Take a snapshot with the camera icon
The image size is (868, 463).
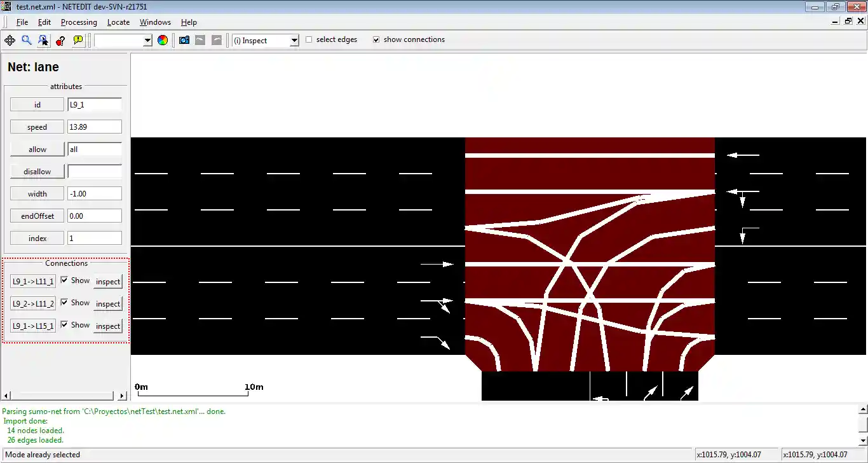tap(184, 40)
